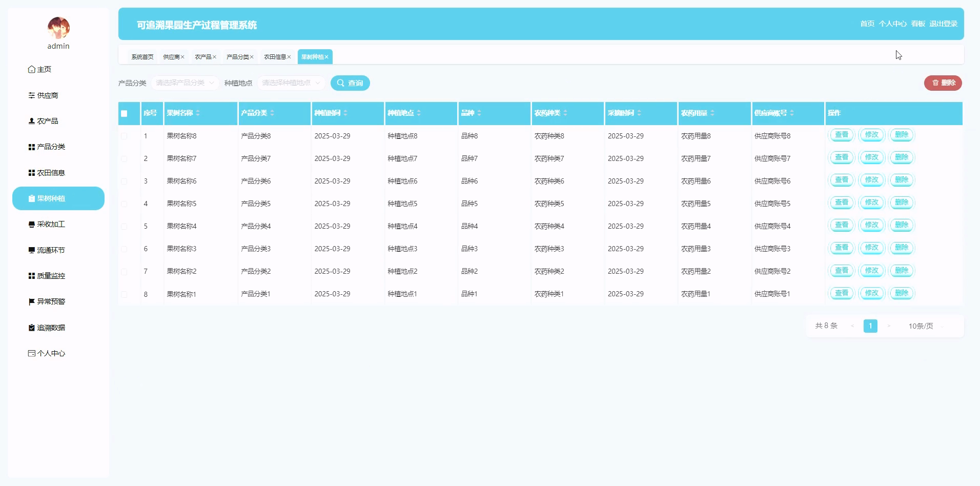Sort by 农药种类 column arrows
Viewport: 980px width, 486px height.
(x=565, y=113)
